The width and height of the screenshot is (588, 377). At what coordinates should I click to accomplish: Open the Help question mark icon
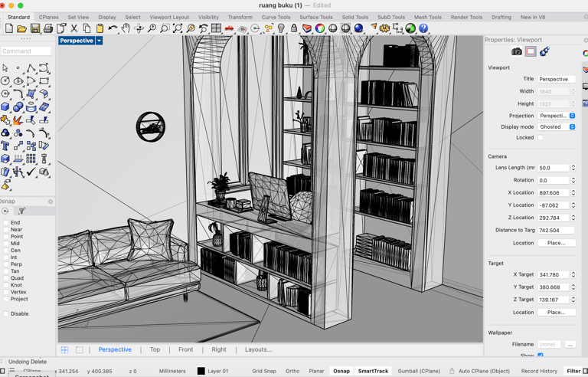(423, 28)
